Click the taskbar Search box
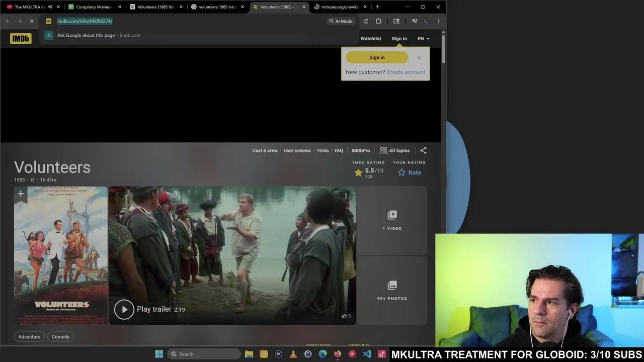644x362 pixels. point(204,354)
